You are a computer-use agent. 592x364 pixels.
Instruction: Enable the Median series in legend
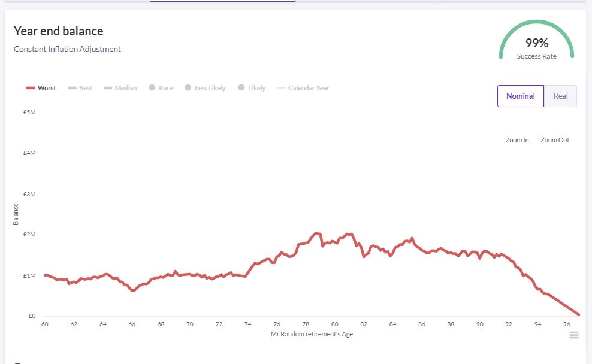click(x=120, y=88)
